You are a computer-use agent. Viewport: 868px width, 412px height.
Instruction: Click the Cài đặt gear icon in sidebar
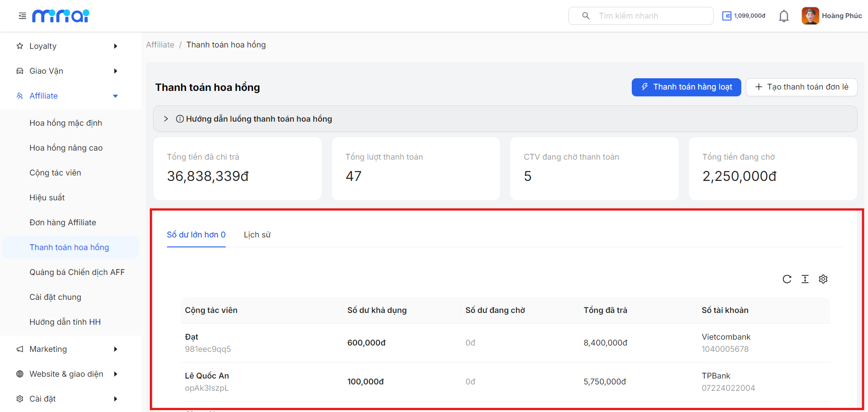tap(20, 399)
